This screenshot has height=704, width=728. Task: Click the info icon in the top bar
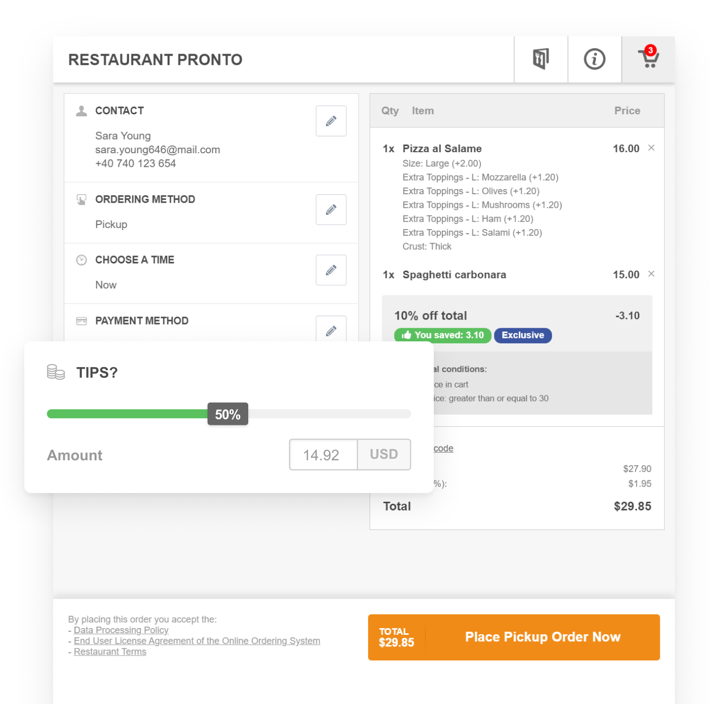pyautogui.click(x=594, y=59)
